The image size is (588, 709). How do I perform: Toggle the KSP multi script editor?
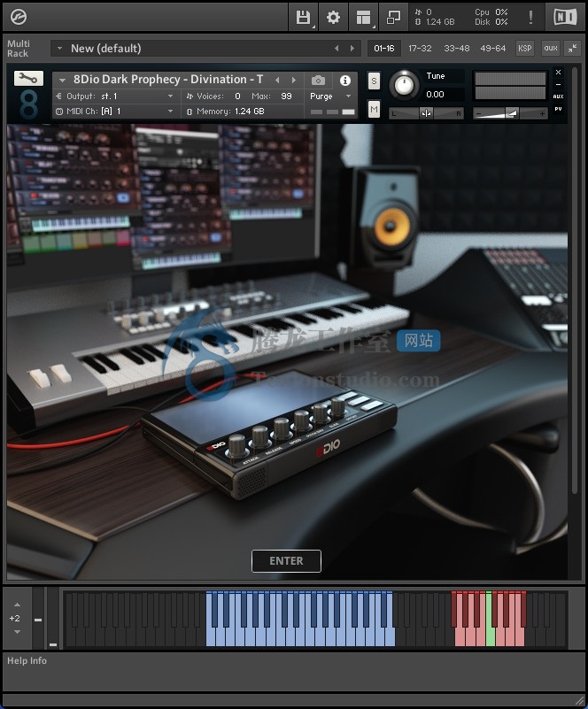(524, 49)
